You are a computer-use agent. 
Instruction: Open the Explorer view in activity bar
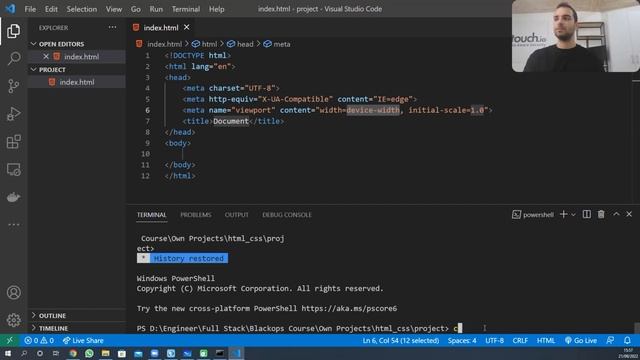13,31
